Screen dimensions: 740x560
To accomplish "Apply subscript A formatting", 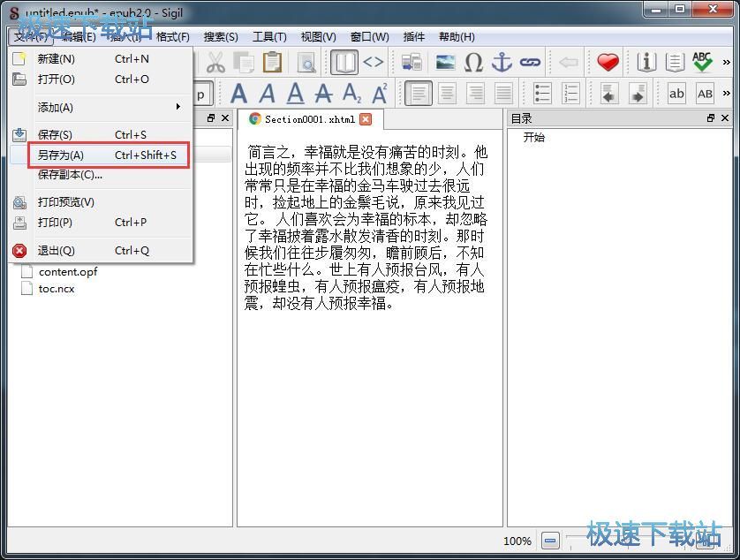I will [x=352, y=93].
